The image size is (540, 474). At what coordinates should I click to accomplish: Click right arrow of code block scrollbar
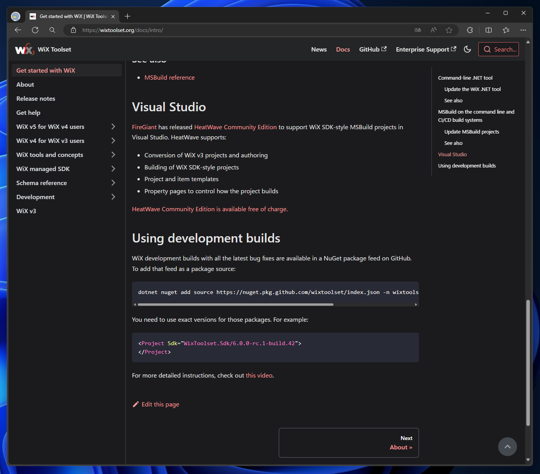pyautogui.click(x=416, y=305)
